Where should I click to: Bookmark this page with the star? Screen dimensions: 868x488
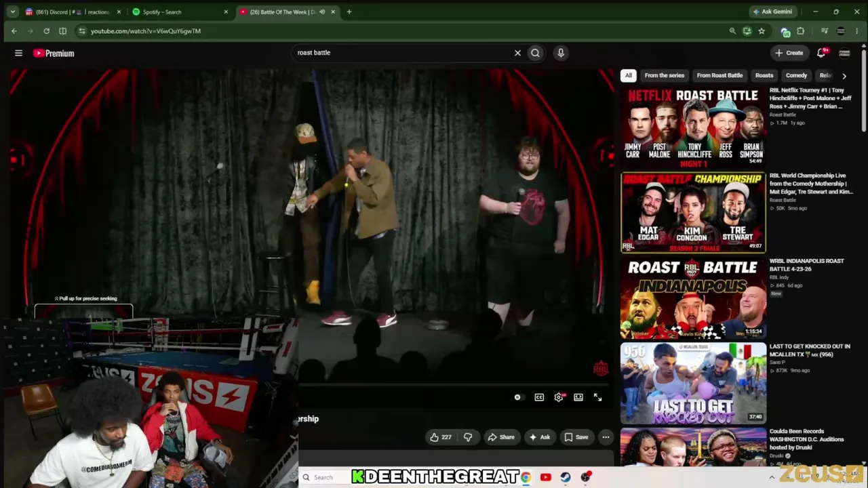(x=762, y=31)
